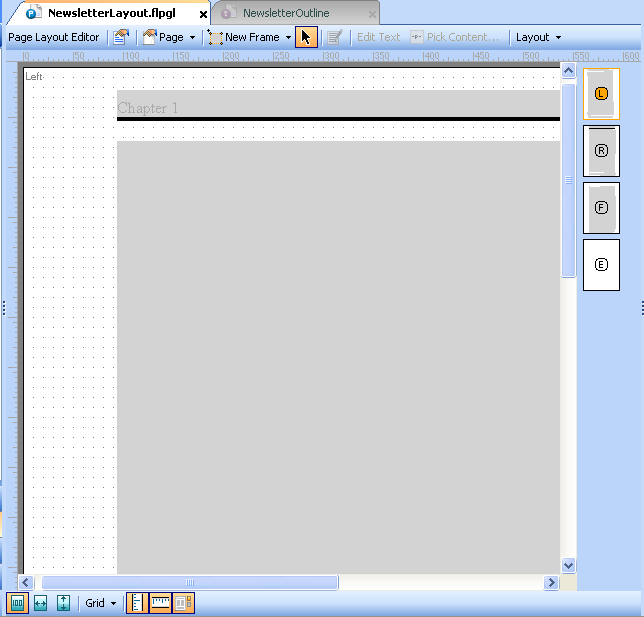Image resolution: width=644 pixels, height=617 pixels.
Task: Click the Left page label on canvas
Action: pyautogui.click(x=34, y=76)
